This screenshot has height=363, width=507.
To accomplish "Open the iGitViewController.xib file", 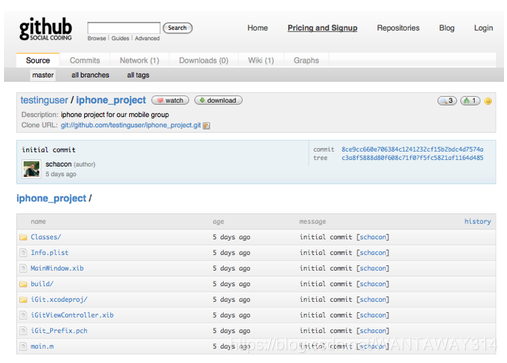I will pyautogui.click(x=72, y=315).
